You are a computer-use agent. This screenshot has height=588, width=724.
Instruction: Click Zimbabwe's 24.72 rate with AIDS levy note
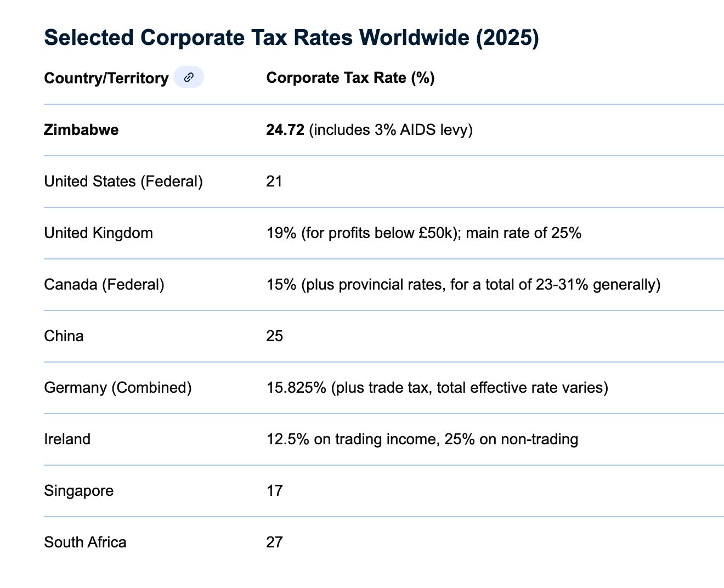[369, 130]
